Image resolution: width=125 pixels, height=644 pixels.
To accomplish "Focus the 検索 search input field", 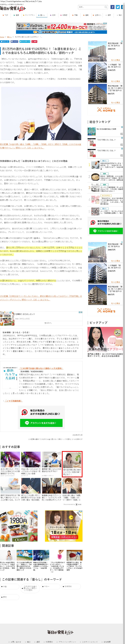I will coord(91,7).
